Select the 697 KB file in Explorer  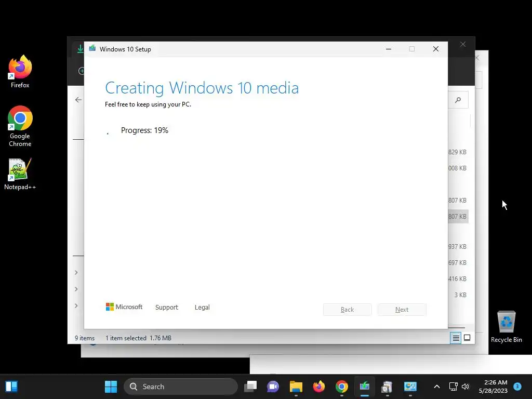[x=457, y=262]
